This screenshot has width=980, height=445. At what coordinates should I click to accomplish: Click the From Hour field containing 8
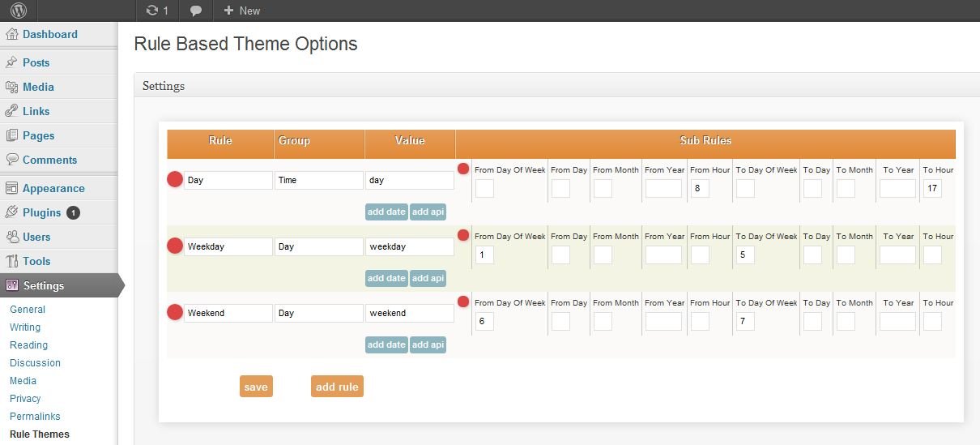click(700, 189)
